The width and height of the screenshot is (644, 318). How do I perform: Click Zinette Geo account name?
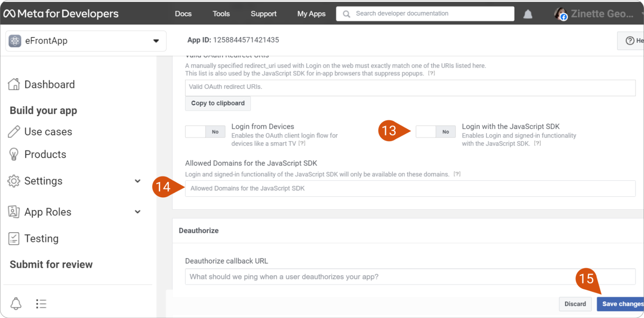click(x=602, y=14)
